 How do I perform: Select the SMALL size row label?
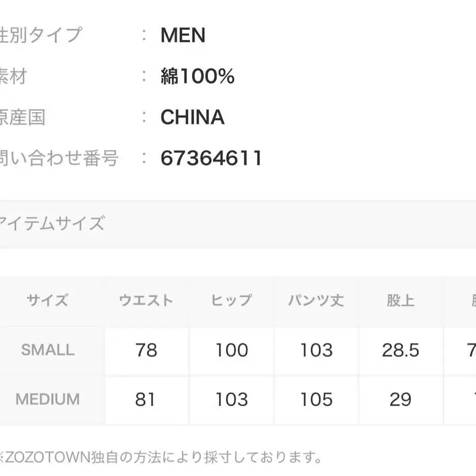point(48,350)
